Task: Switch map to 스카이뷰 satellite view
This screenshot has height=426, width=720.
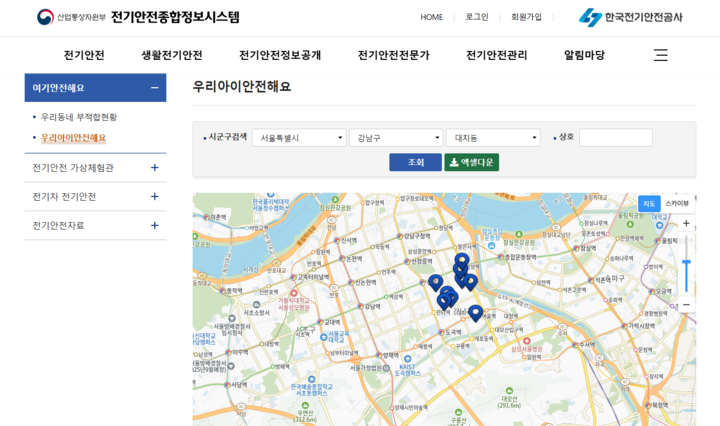Action: [677, 204]
